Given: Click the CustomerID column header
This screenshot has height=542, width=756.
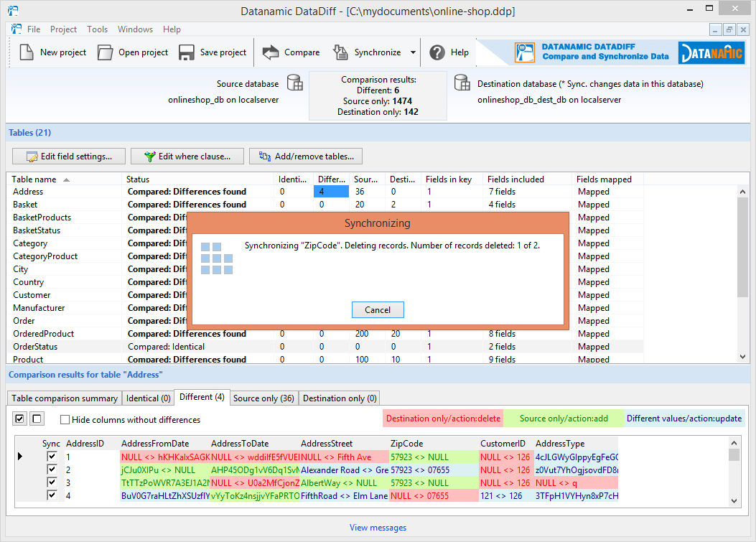Looking at the screenshot, I should 506,443.
